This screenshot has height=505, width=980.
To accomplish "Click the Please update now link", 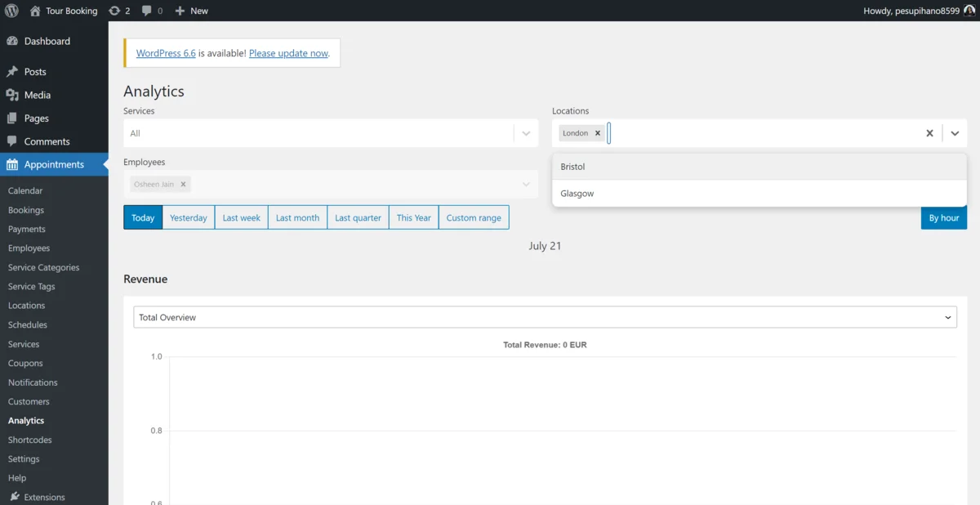I will click(x=288, y=53).
